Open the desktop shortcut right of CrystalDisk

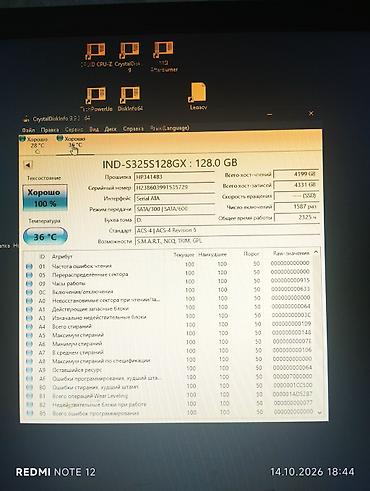point(163,57)
